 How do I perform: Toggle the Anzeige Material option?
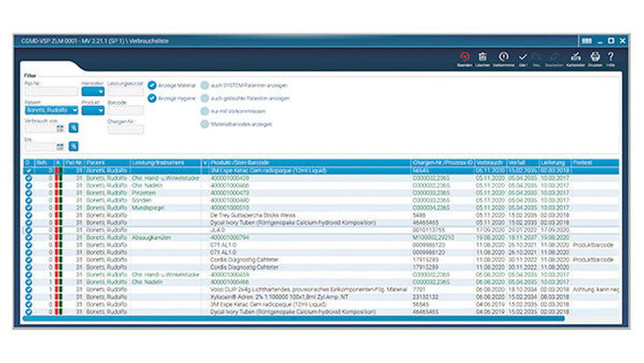[x=152, y=85]
